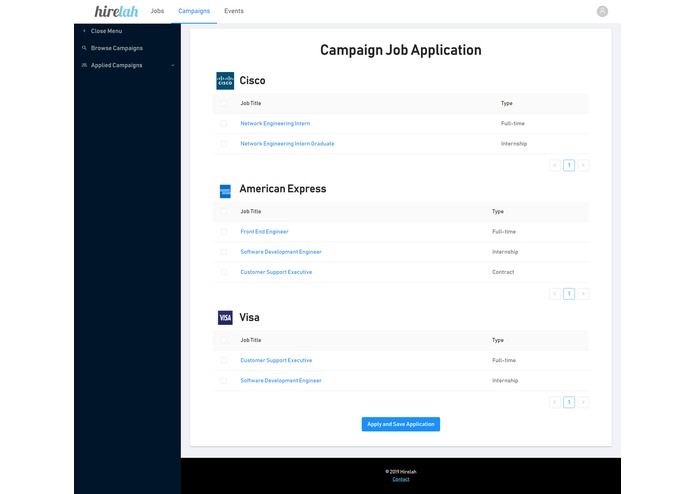Open Browse Campaigns in sidebar
Screen dimensions: 695x494
(117, 48)
